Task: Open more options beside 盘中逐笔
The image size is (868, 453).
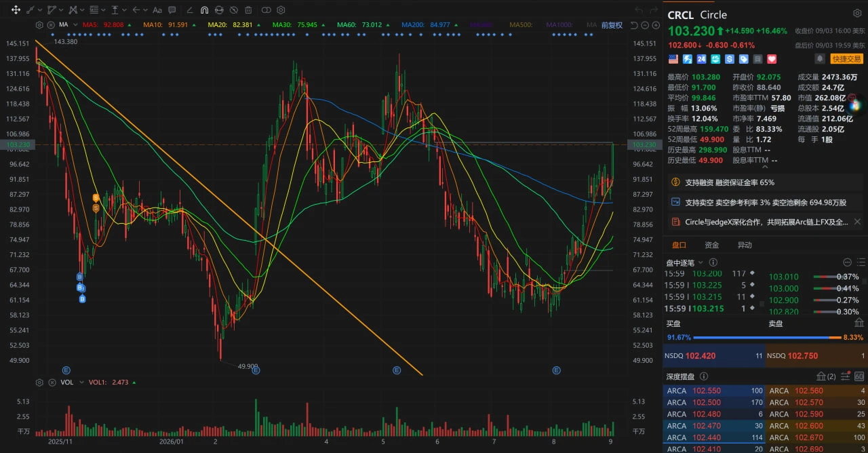Action: click(847, 262)
